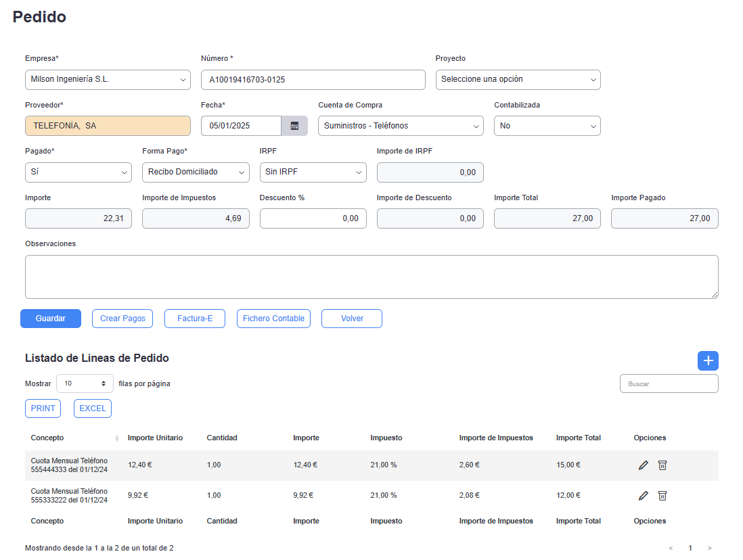The height and width of the screenshot is (560, 743).
Task: Export the table with EXCEL button
Action: [93, 409]
